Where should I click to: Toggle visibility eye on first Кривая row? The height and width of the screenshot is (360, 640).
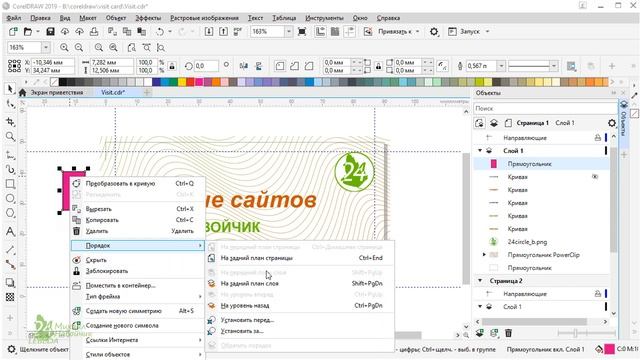tap(595, 177)
